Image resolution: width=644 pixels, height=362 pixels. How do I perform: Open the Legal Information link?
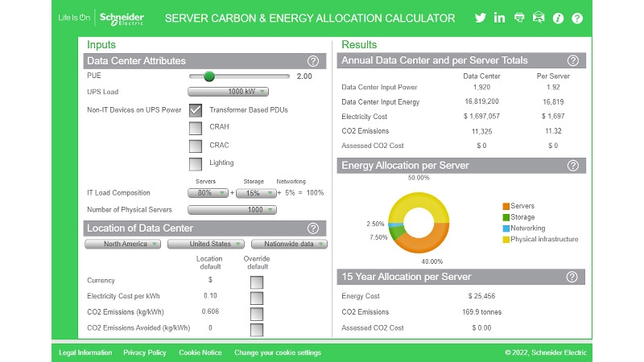(85, 352)
